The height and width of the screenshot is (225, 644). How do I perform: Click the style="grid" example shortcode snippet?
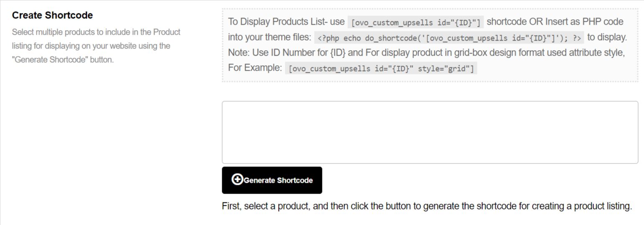tap(381, 69)
